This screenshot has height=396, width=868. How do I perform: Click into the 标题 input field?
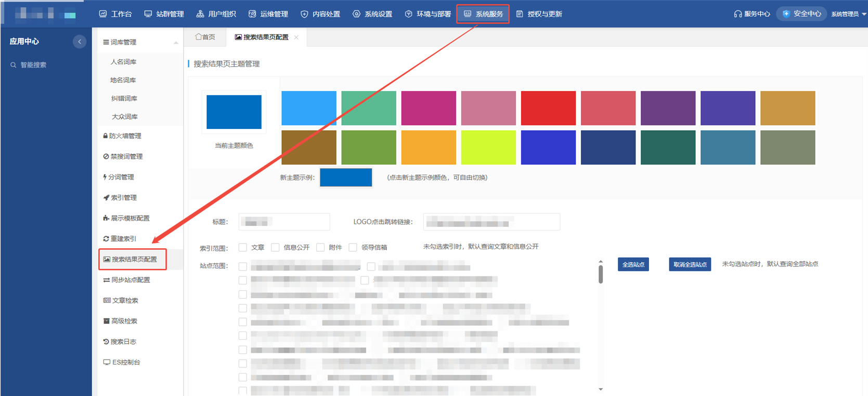pyautogui.click(x=284, y=222)
